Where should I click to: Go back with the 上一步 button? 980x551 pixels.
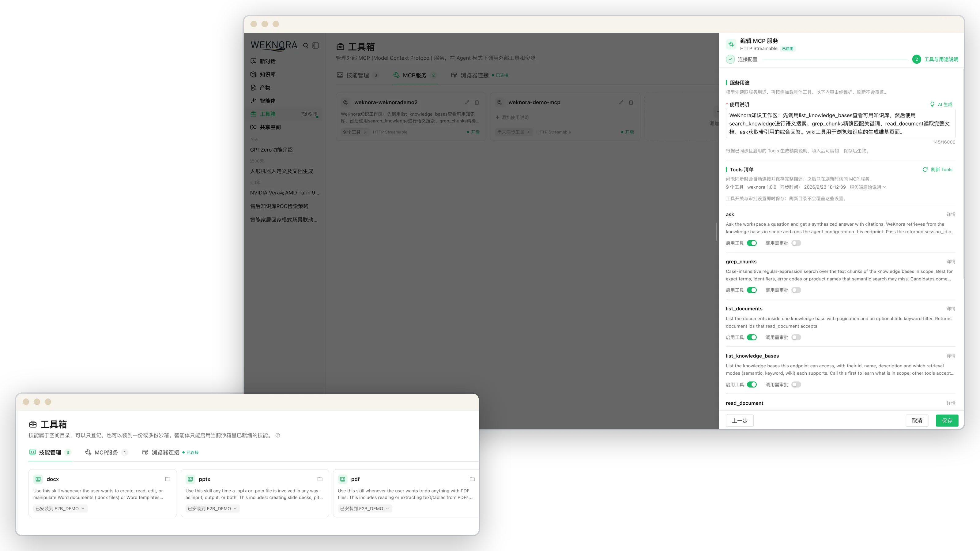point(740,421)
